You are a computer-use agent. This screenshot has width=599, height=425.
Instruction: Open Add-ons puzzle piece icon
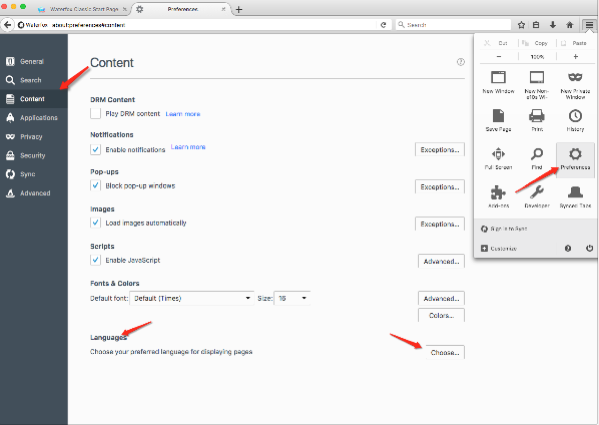click(x=498, y=192)
